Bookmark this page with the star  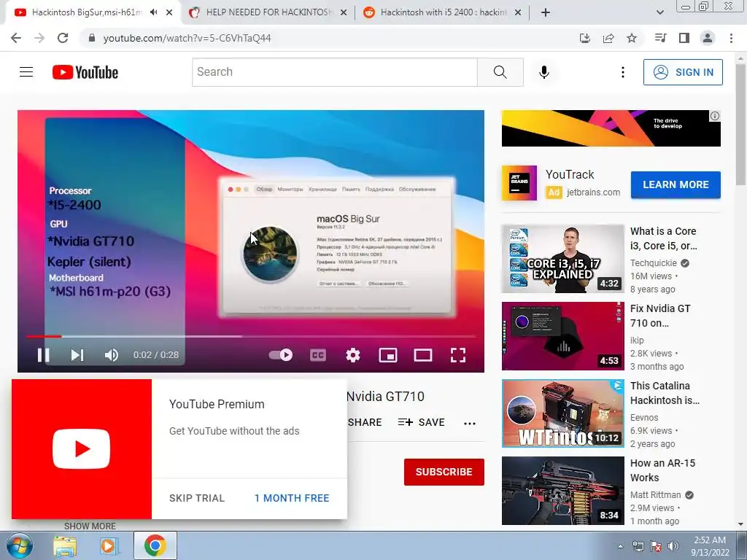coord(632,38)
